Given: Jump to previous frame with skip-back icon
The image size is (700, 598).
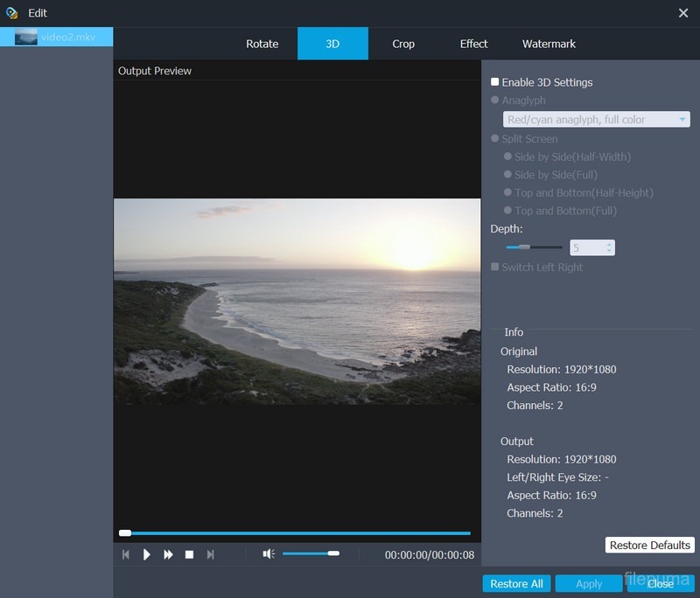Looking at the screenshot, I should (x=126, y=554).
